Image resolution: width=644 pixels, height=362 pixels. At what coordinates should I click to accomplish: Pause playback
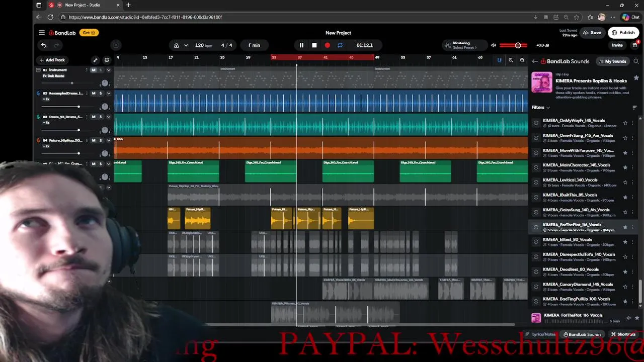301,45
